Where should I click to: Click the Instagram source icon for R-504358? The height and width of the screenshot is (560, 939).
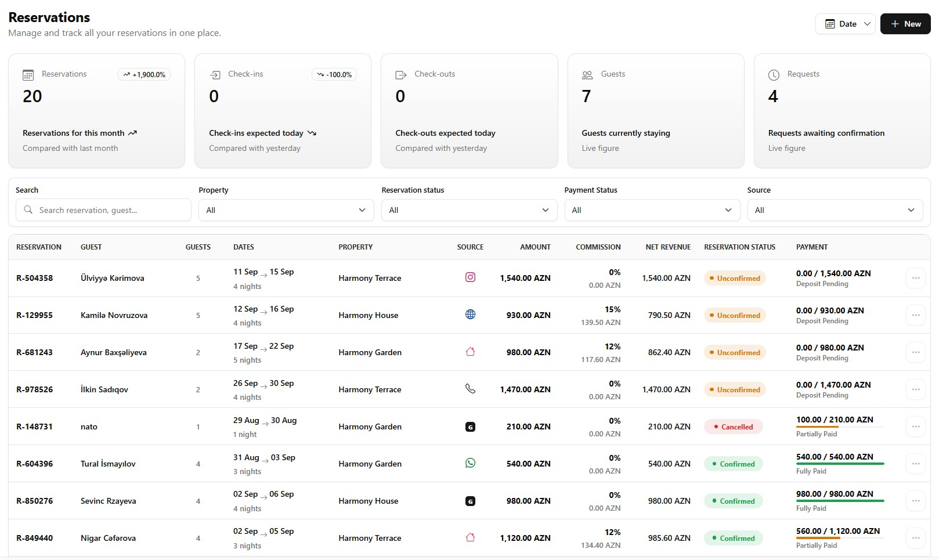click(x=470, y=277)
